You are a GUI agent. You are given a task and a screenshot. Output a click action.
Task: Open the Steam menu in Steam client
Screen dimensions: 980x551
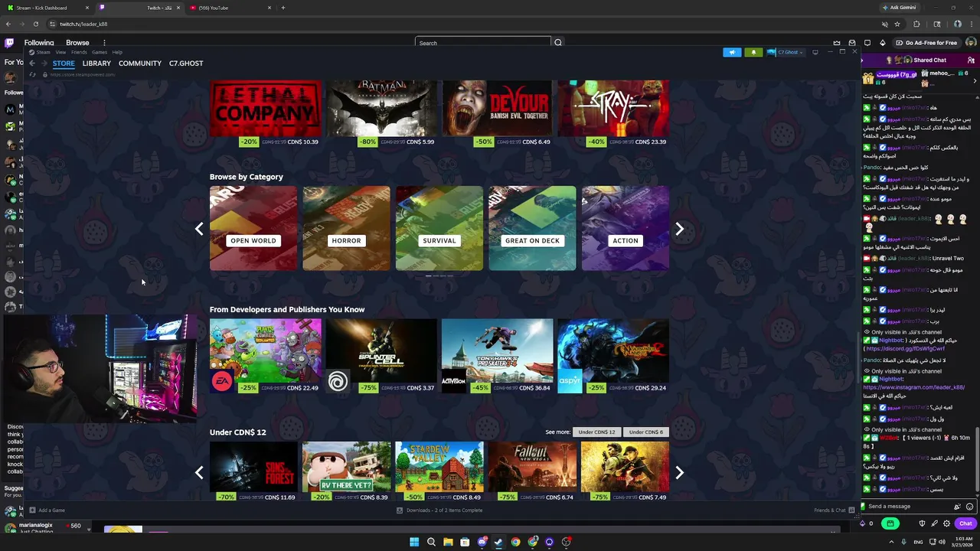(43, 52)
